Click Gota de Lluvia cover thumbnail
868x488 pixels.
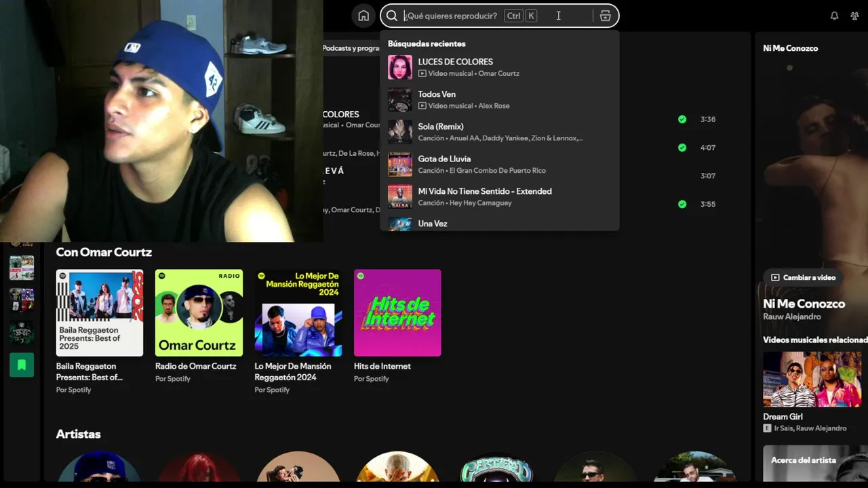pos(400,165)
